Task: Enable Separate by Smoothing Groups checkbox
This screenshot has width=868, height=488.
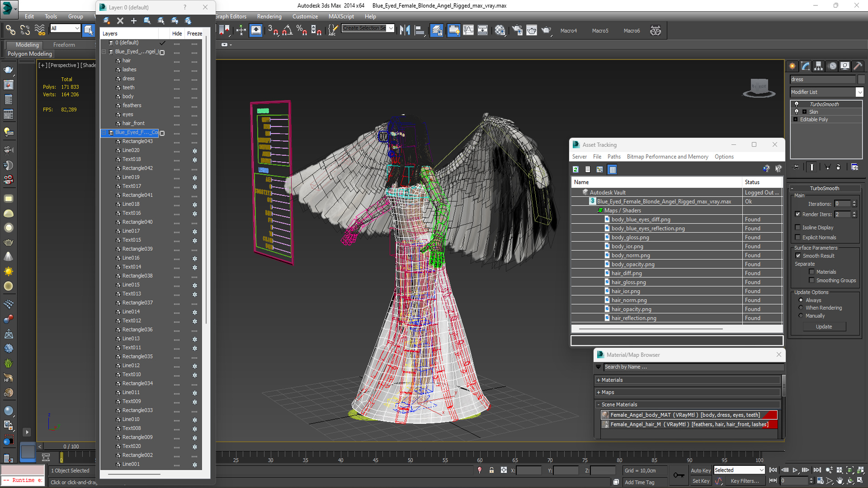Action: [x=811, y=281]
